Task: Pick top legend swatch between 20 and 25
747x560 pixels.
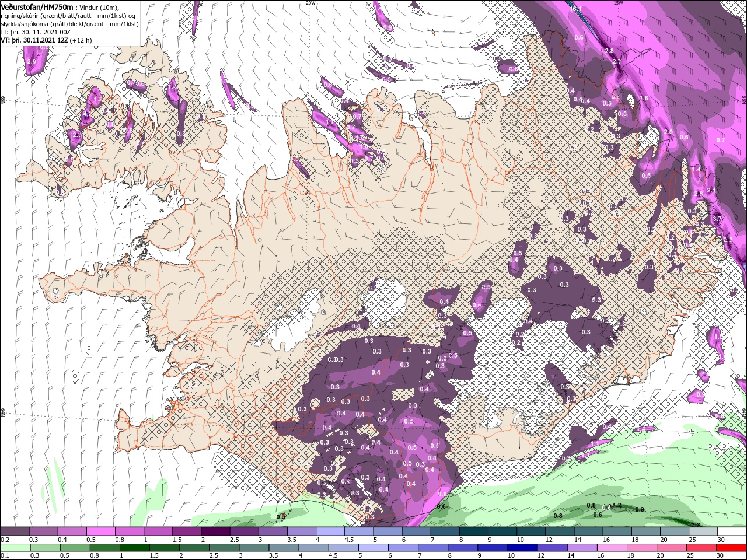Action: [x=675, y=531]
